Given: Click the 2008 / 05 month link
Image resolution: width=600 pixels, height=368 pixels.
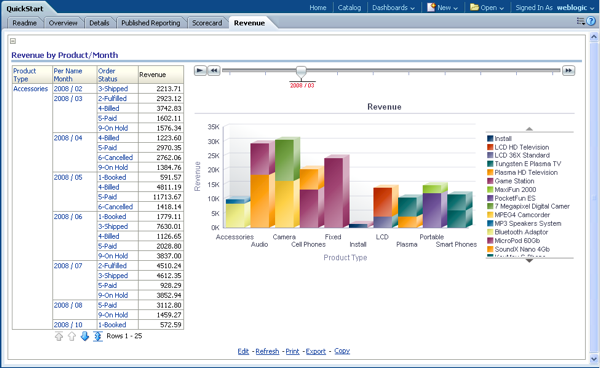Looking at the screenshot, I should point(68,177).
